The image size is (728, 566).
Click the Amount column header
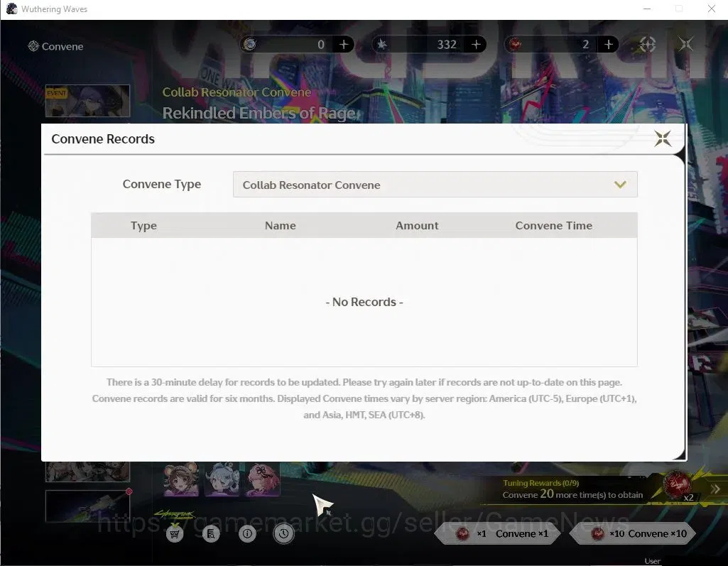(x=417, y=226)
